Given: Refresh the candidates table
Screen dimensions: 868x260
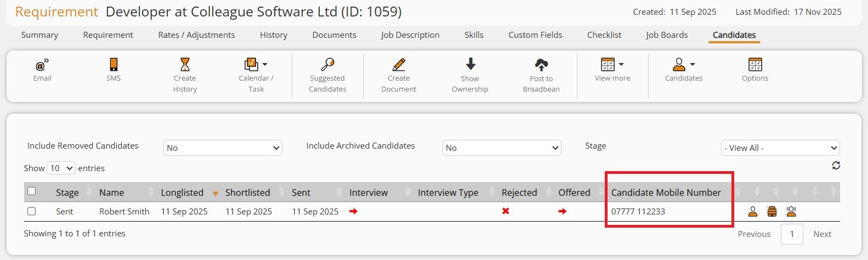Looking at the screenshot, I should (836, 166).
